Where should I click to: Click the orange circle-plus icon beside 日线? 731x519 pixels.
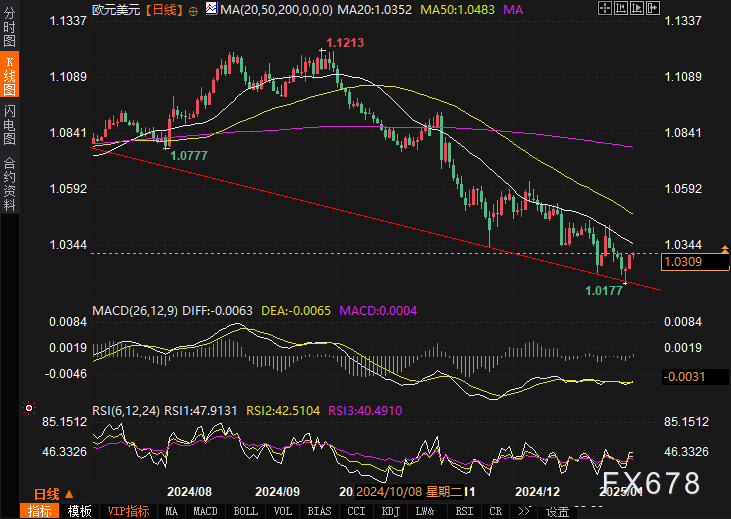pyautogui.click(x=193, y=11)
